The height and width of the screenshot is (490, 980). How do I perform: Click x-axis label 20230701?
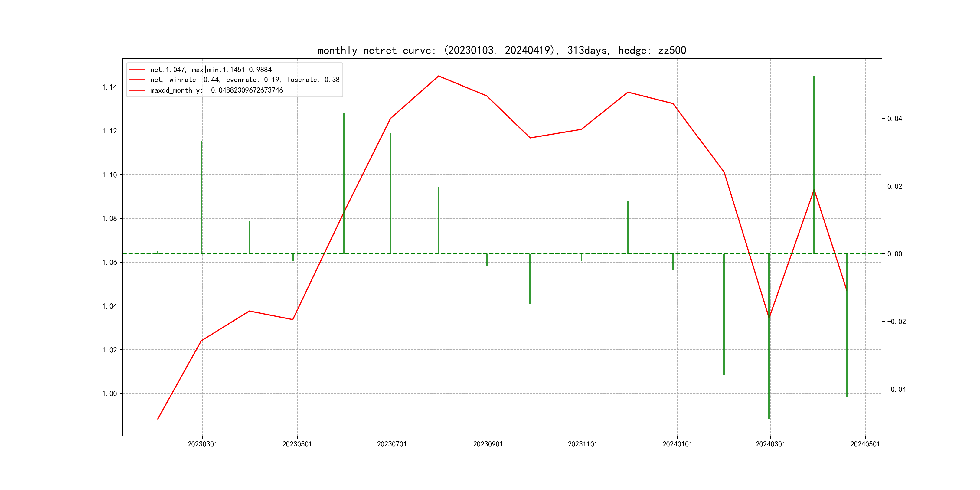(x=391, y=444)
